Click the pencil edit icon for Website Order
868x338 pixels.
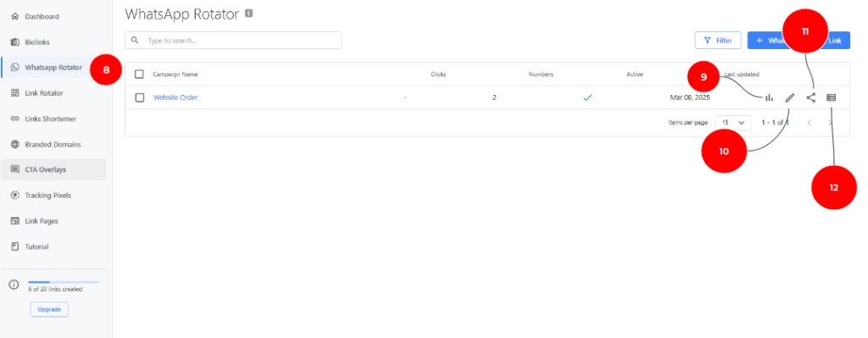point(790,98)
